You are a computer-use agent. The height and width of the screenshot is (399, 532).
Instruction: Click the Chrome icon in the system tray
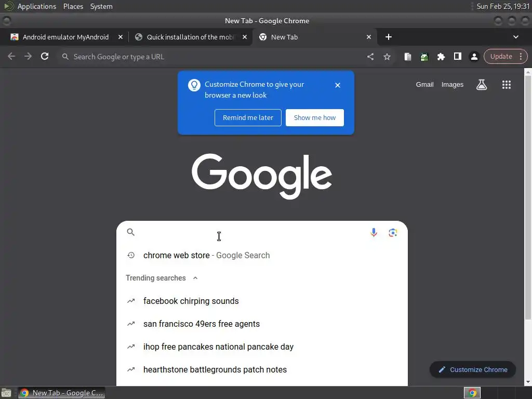point(472,393)
